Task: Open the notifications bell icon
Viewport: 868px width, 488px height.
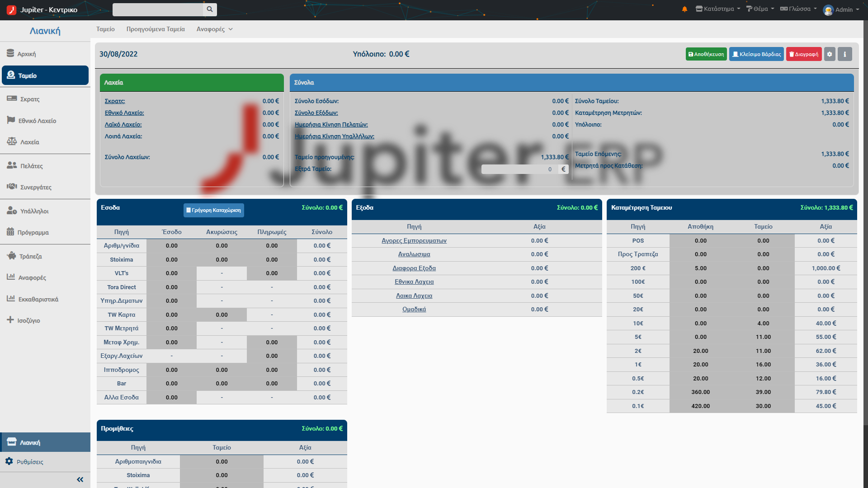Action: (684, 9)
